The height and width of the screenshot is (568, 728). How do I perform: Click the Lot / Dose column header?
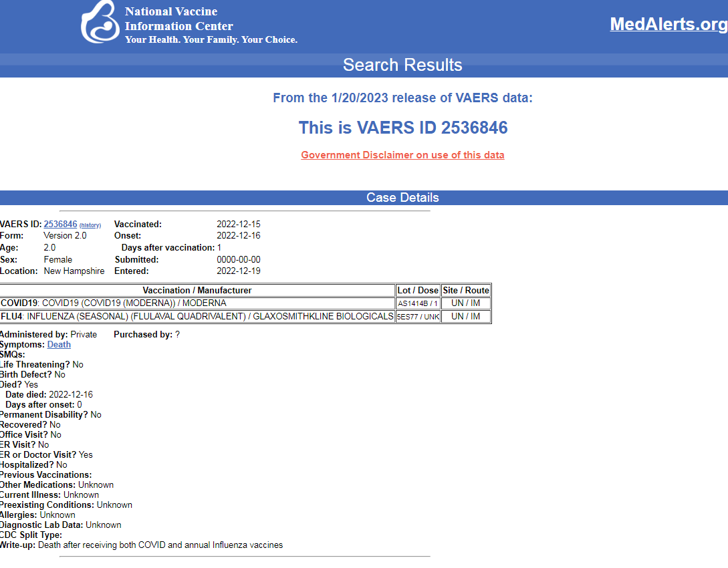pyautogui.click(x=418, y=291)
